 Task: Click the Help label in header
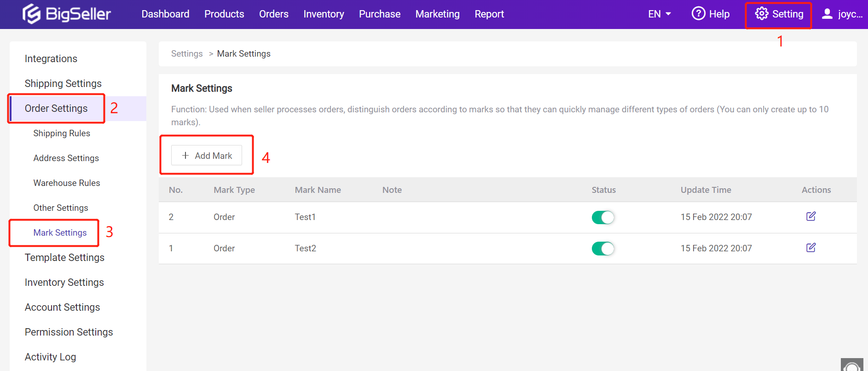tap(719, 14)
